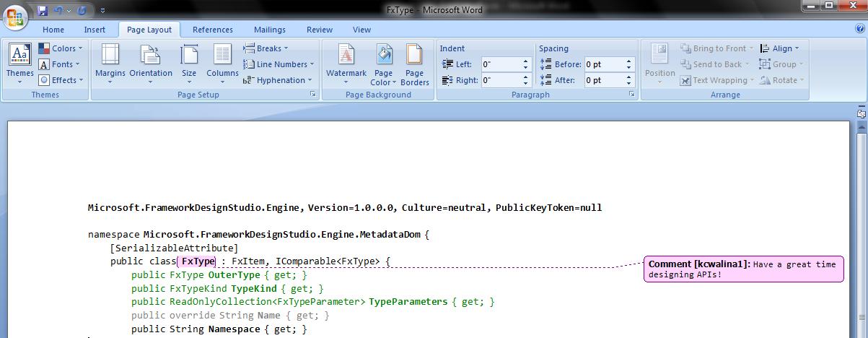The image size is (868, 338).
Task: Open the Margins options
Action: [x=110, y=62]
